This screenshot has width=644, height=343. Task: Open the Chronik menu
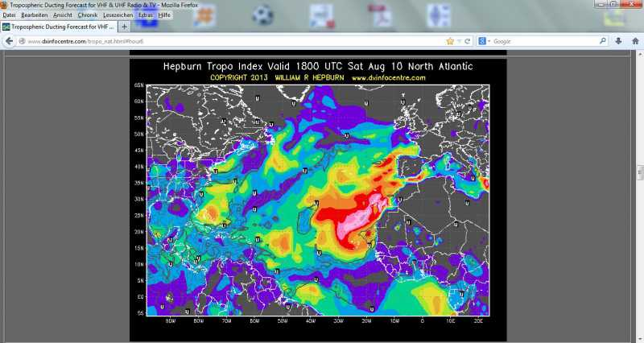pyautogui.click(x=87, y=15)
